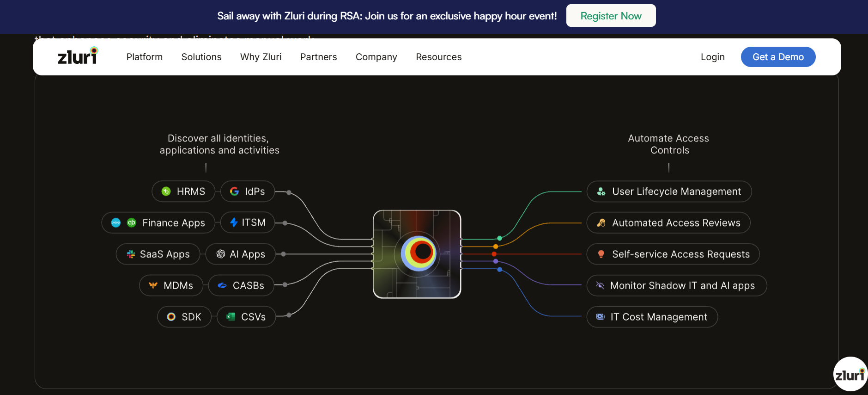Click the green HRMS icon

click(x=166, y=191)
